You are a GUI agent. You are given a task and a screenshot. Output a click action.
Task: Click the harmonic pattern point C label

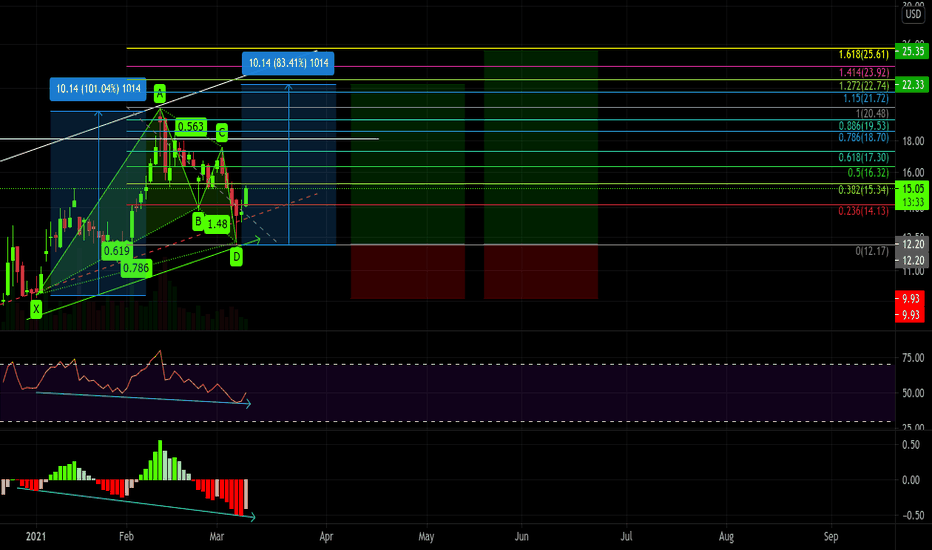pos(222,132)
